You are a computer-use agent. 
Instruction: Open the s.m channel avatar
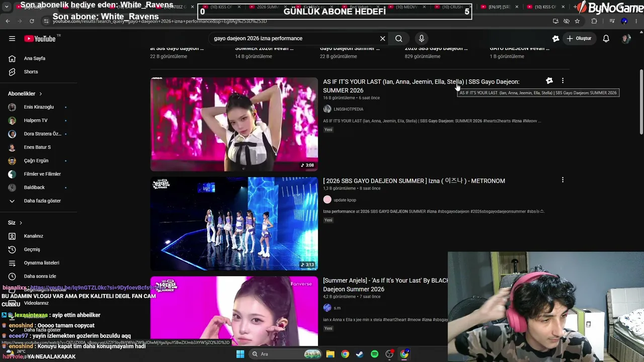[x=327, y=308]
